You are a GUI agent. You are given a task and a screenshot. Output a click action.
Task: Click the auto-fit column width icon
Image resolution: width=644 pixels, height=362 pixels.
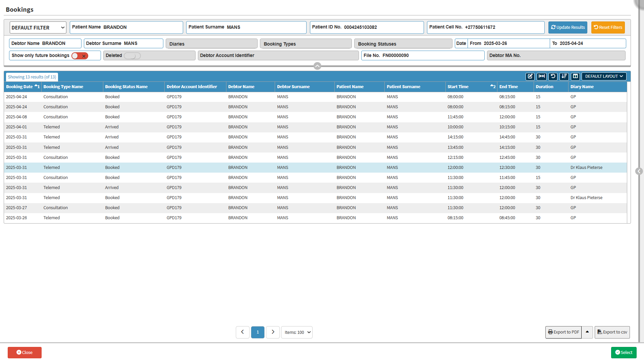click(x=541, y=76)
